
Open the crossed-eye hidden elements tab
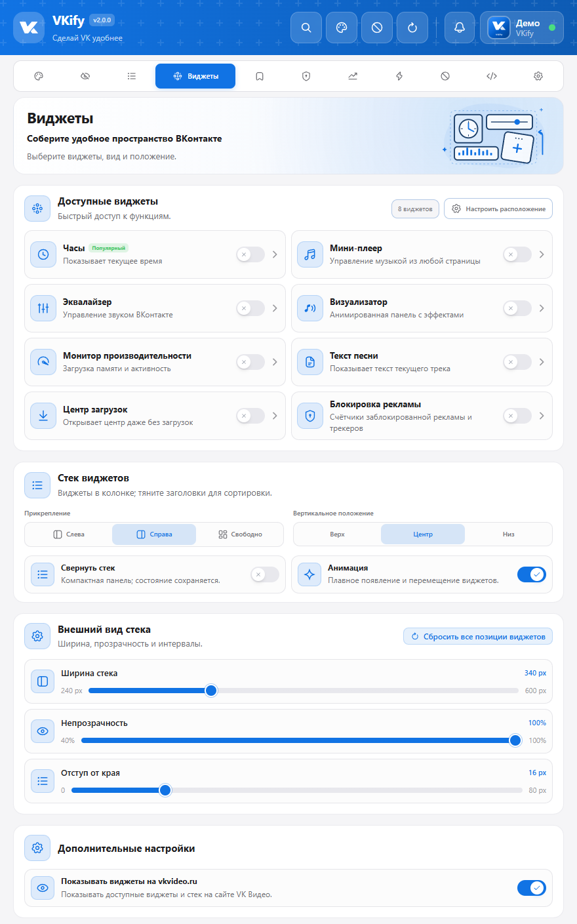pyautogui.click(x=85, y=76)
